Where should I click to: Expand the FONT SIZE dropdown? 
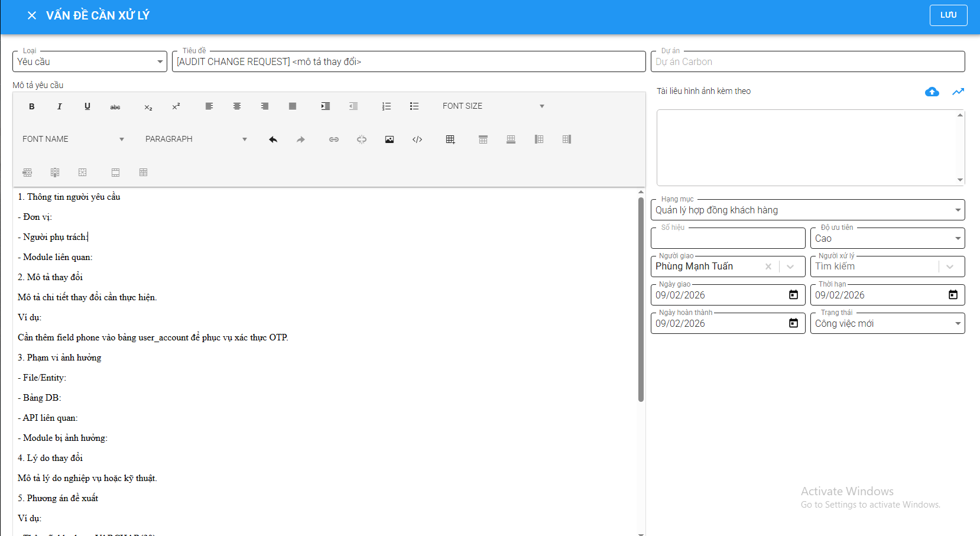493,106
